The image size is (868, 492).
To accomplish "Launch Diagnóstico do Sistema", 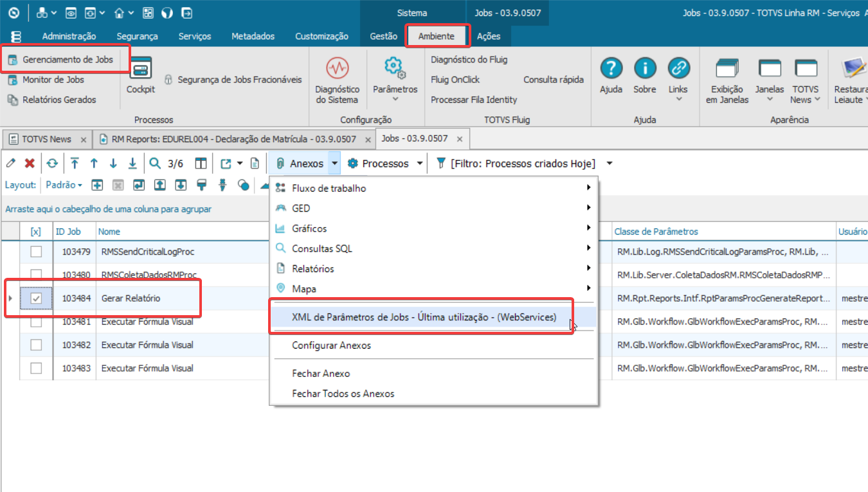I will (x=337, y=80).
